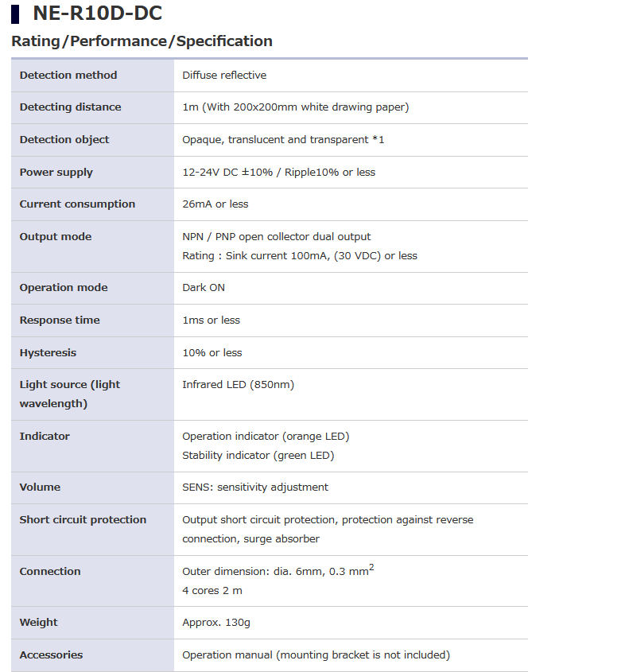
Task: Click the 26mA or less value
Action: [x=215, y=204]
